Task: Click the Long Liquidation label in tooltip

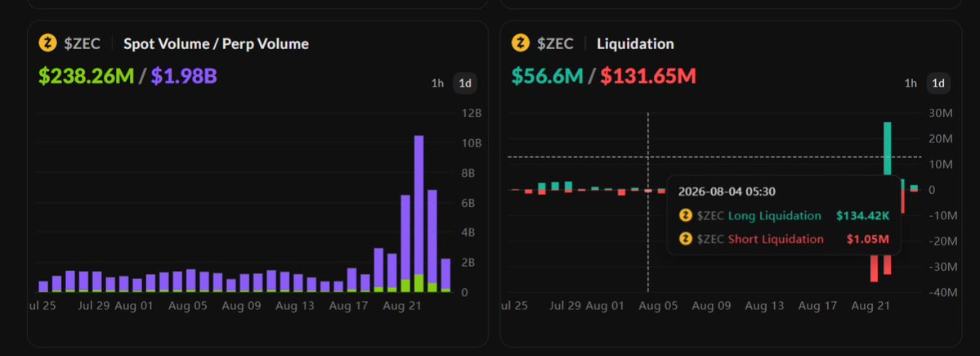Action: point(774,216)
